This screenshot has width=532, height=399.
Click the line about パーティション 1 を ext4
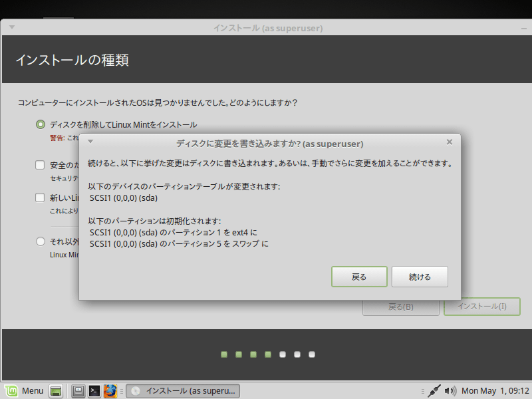coord(174,232)
